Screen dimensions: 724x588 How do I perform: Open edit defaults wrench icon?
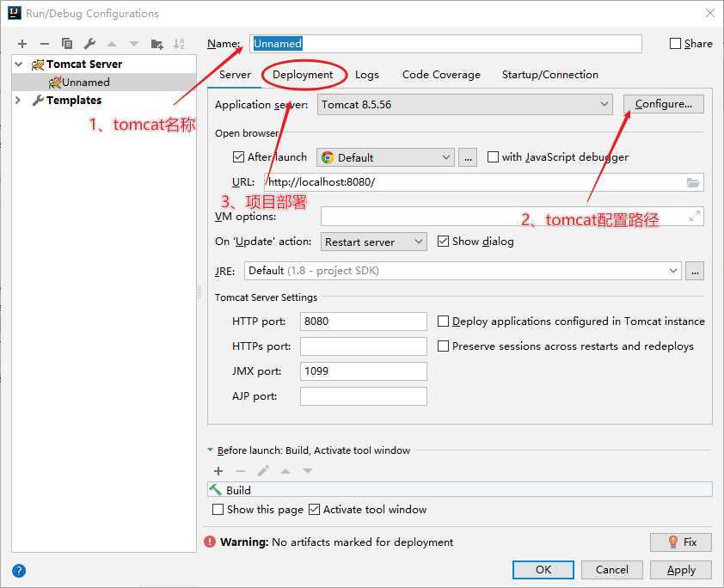[x=89, y=44]
